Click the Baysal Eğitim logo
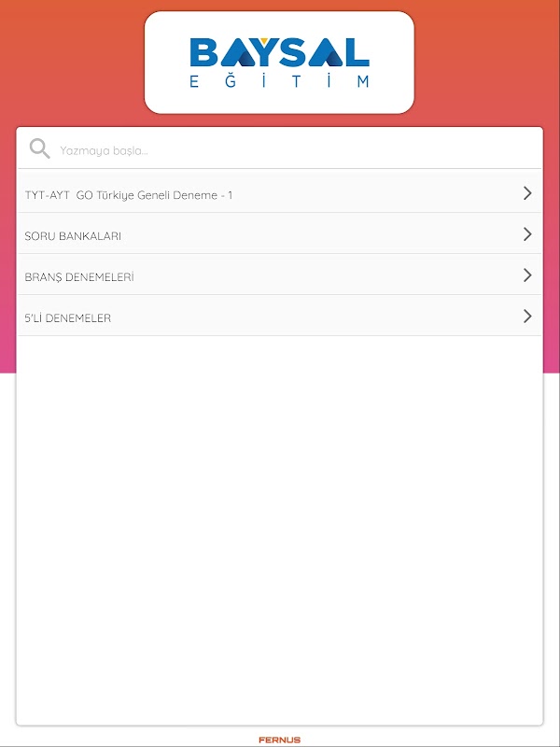560x747 pixels. [x=279, y=63]
